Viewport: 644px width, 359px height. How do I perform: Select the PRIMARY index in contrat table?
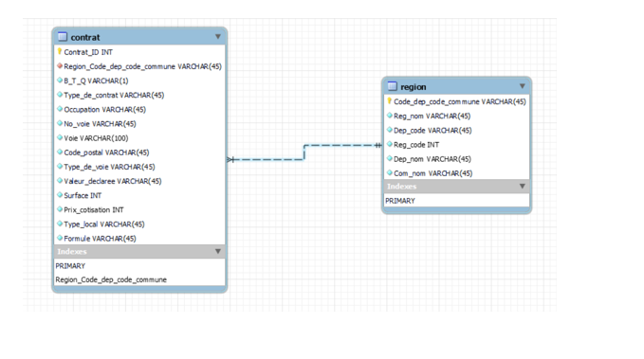click(70, 266)
